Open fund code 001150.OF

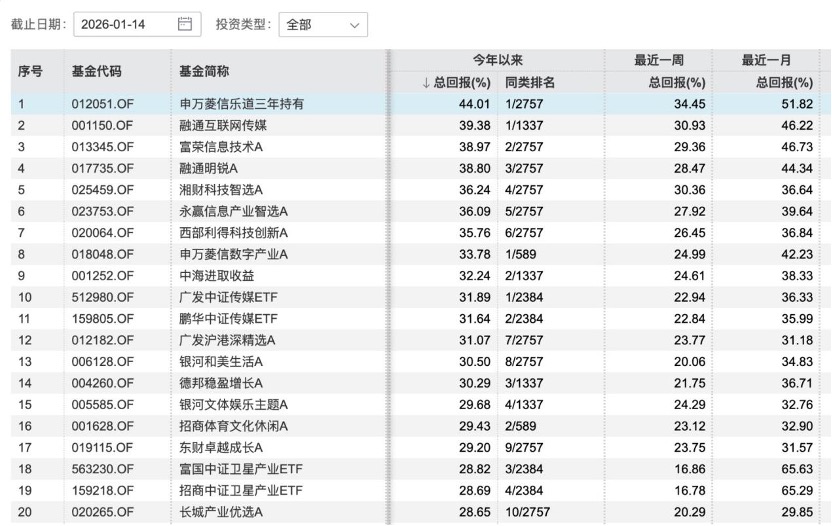coord(102,125)
